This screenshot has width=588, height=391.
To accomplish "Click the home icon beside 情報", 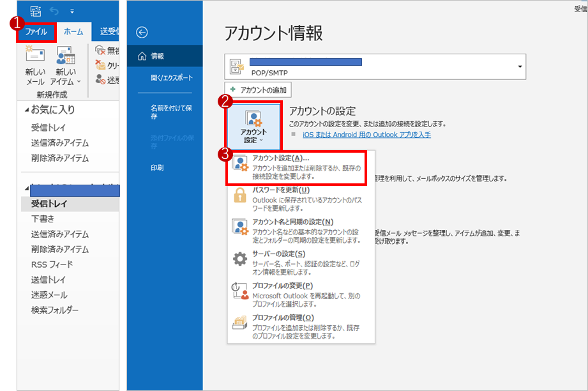I will 142,56.
